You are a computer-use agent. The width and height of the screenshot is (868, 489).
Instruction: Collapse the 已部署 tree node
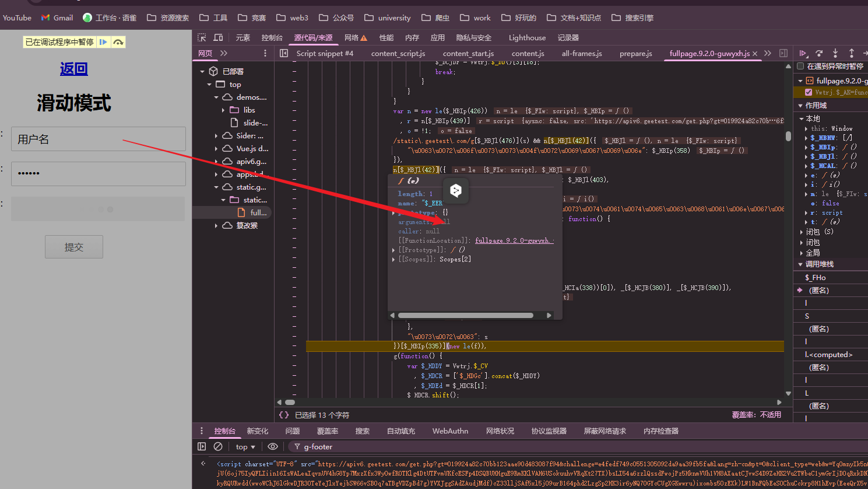[x=202, y=71]
